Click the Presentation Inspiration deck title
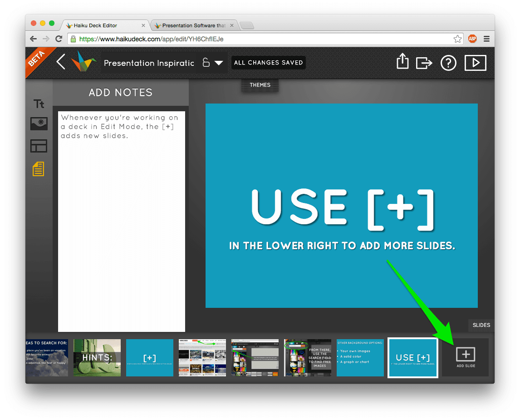Image resolution: width=520 pixels, height=420 pixels. click(149, 63)
